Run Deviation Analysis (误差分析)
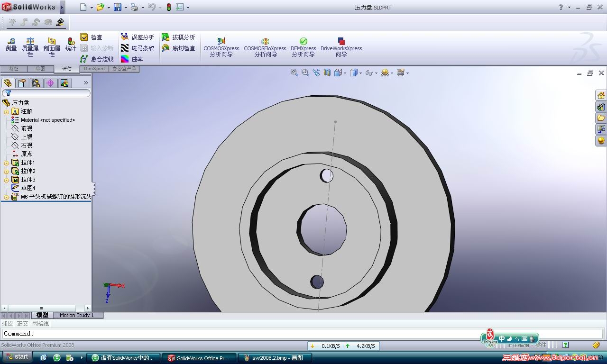 (x=138, y=37)
